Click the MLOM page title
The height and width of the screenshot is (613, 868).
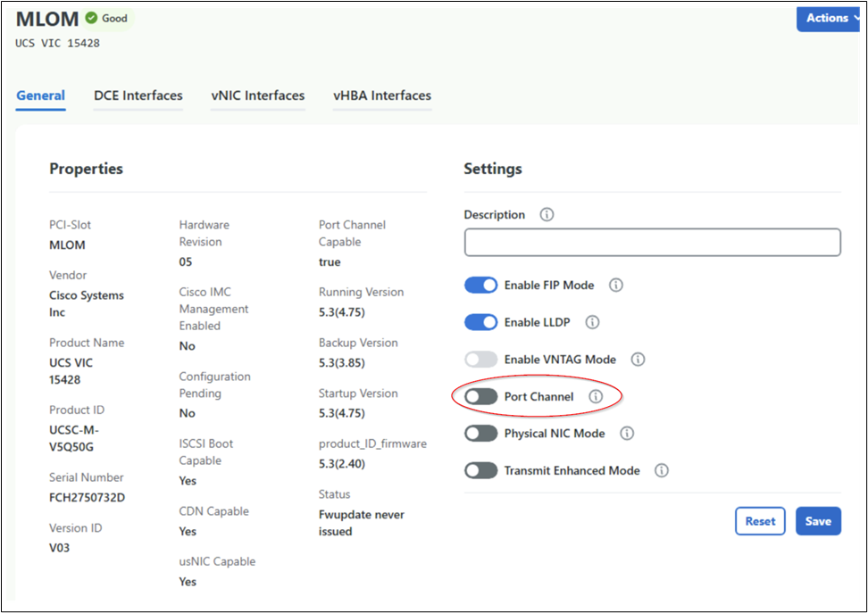(x=47, y=19)
